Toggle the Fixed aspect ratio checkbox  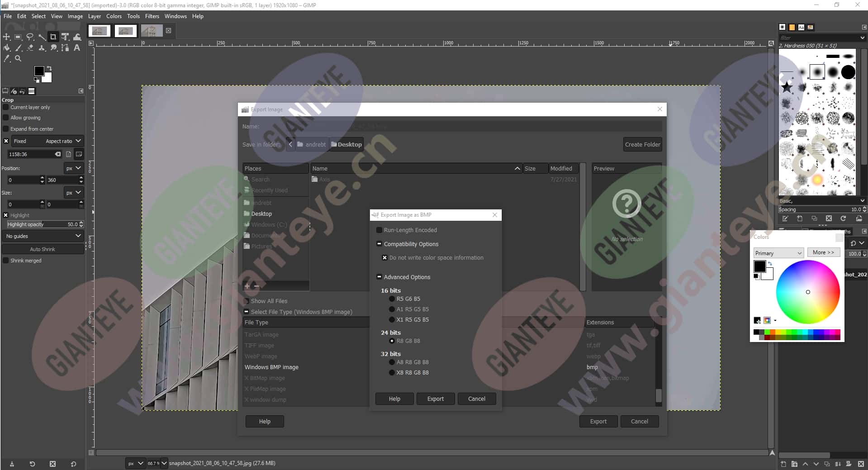[6, 141]
